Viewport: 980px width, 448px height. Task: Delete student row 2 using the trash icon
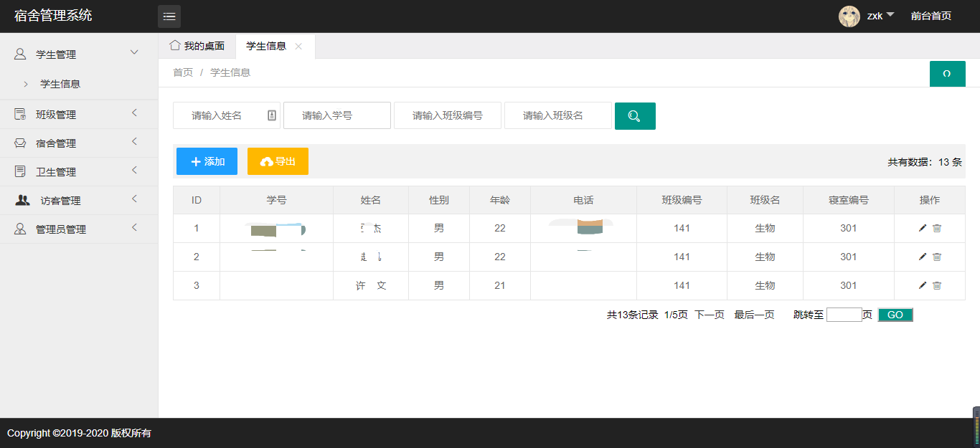click(x=937, y=256)
